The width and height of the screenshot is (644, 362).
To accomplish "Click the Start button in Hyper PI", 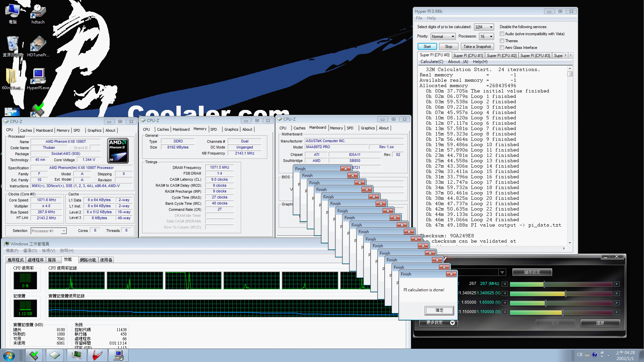I will (427, 47).
